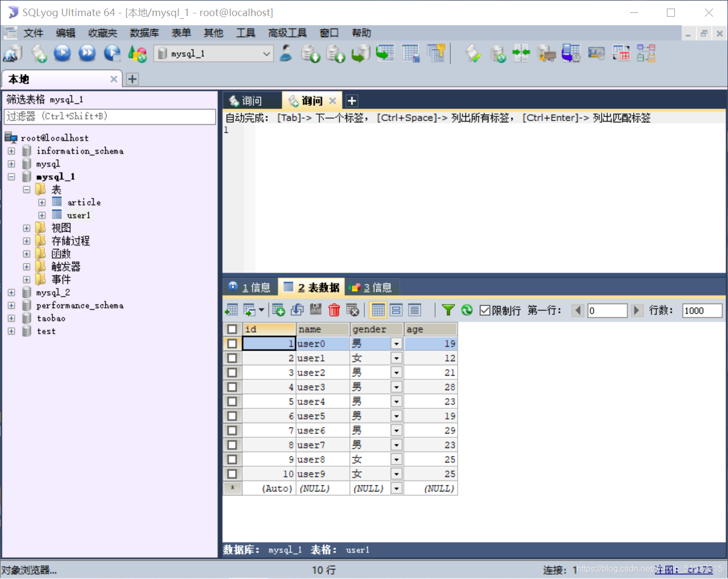Go to previous page of rows arrow
This screenshot has width=728, height=579.
578,310
